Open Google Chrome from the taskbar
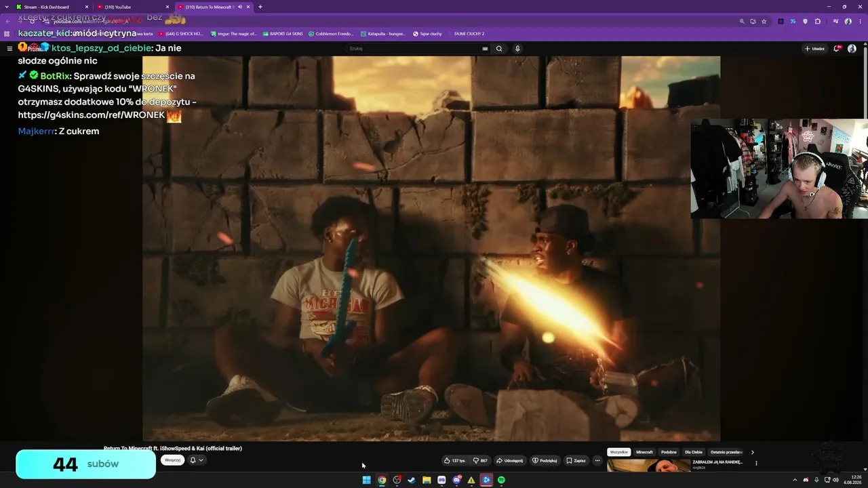868x488 pixels. click(x=382, y=480)
